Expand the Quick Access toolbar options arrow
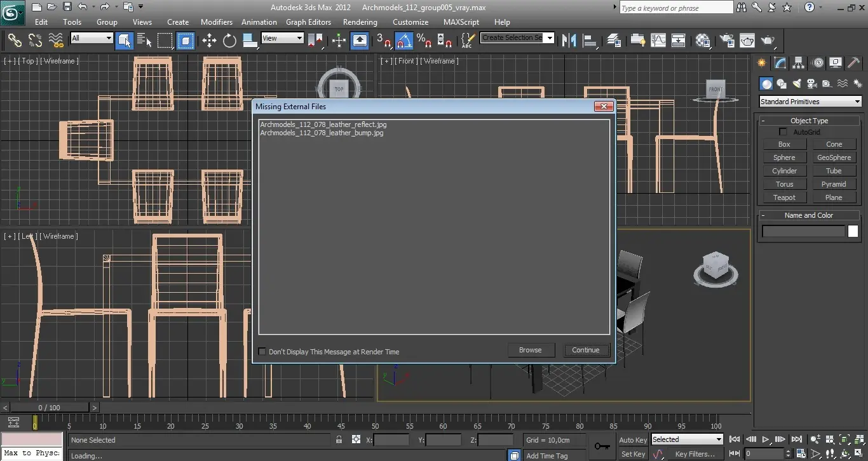Viewport: 868px width, 461px height. 141,7
